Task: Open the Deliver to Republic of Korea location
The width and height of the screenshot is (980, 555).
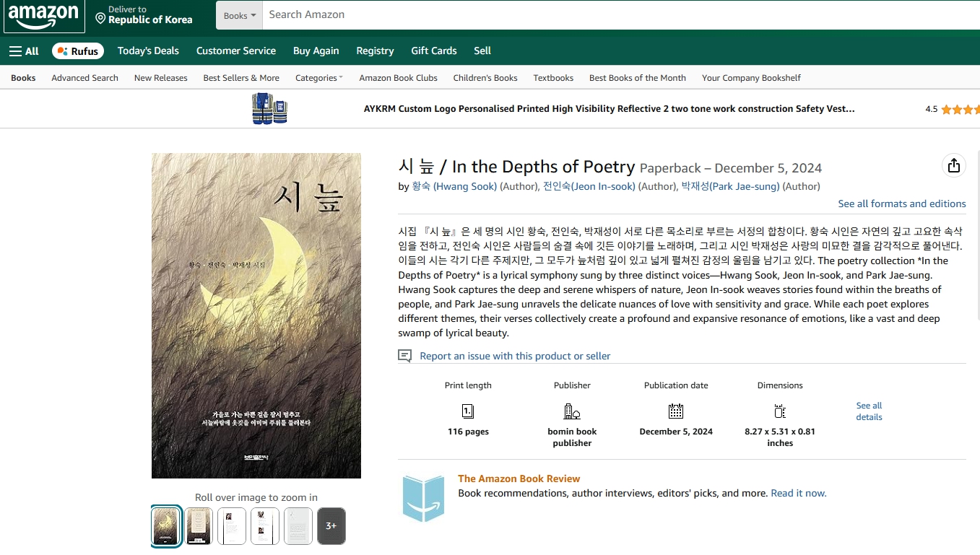Action: tap(144, 15)
